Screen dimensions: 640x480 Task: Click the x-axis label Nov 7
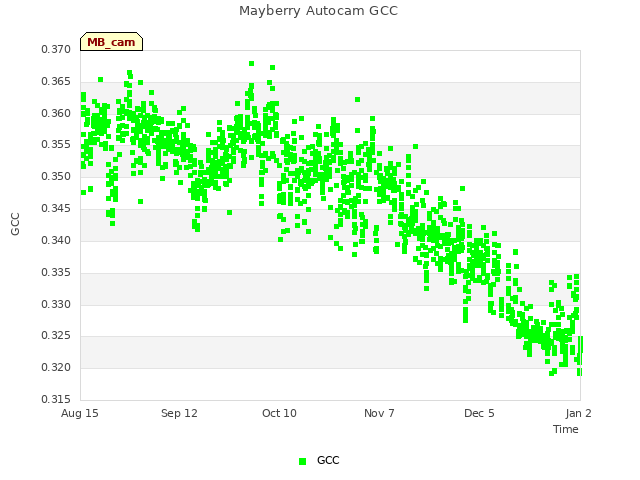380,413
